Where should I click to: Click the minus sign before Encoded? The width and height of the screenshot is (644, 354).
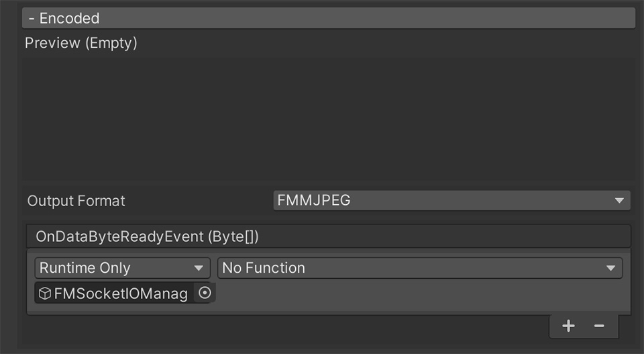pyautogui.click(x=32, y=19)
